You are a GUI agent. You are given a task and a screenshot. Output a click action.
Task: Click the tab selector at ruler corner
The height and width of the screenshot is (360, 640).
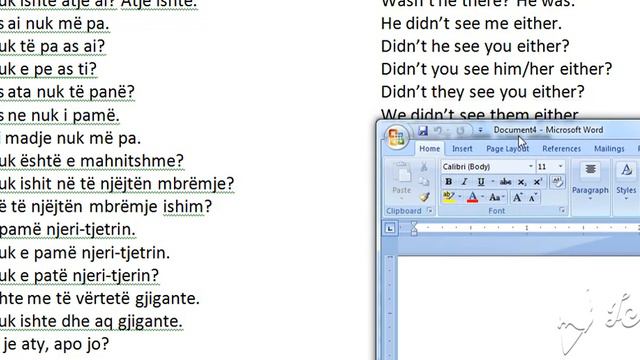click(x=390, y=229)
